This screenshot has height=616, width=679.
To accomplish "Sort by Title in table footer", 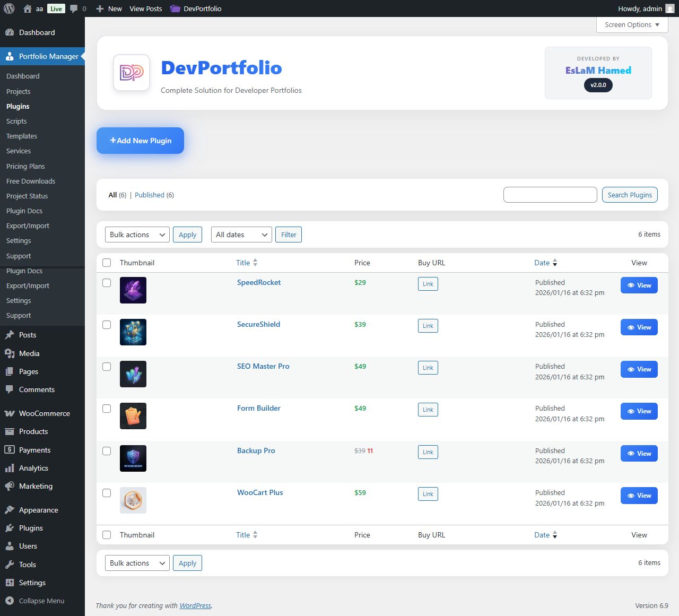I will 247,535.
